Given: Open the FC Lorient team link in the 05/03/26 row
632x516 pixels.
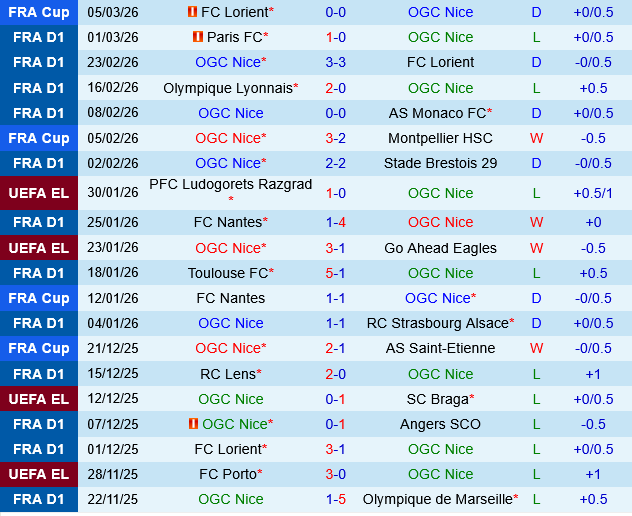Looking at the screenshot, I should coord(235,12).
